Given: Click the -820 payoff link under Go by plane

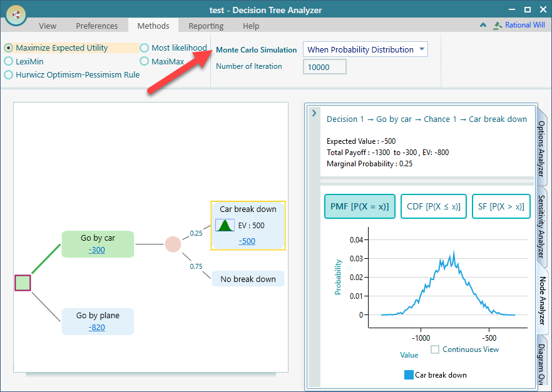Looking at the screenshot, I should 97,327.
